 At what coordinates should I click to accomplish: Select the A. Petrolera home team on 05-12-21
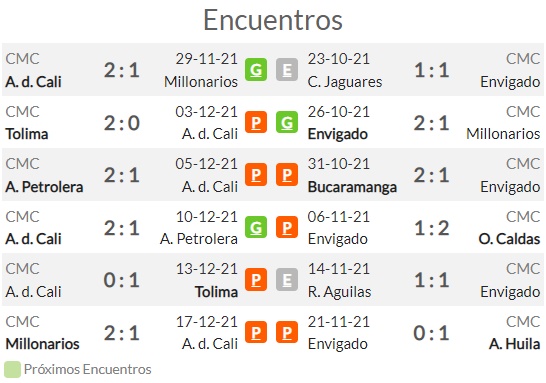(x=44, y=187)
